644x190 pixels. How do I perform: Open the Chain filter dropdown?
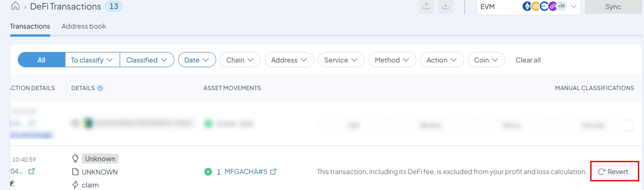[x=240, y=60]
